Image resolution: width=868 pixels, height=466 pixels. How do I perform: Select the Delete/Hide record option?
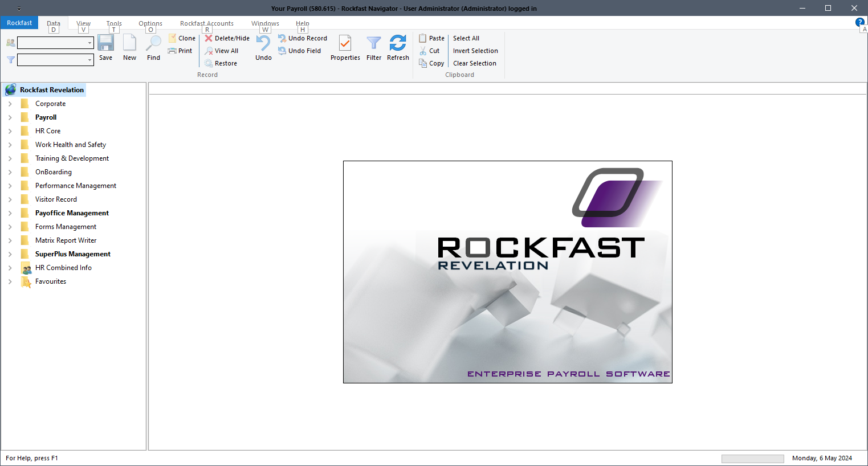pos(226,38)
